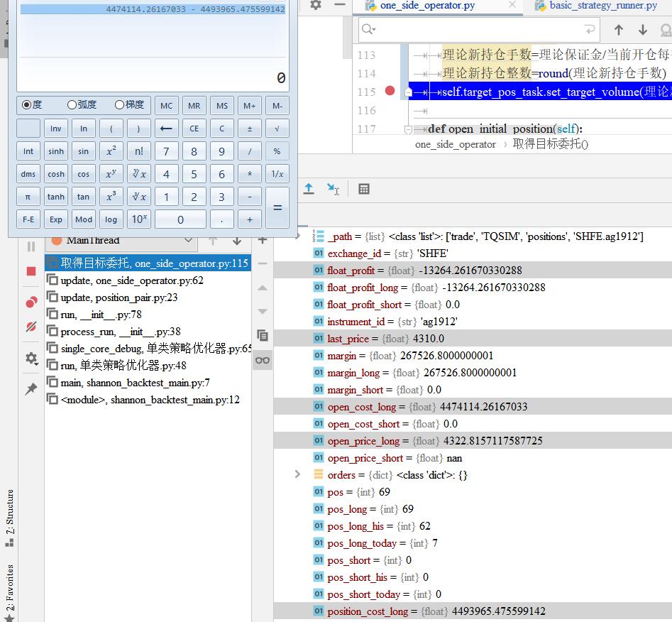Open the evaluate expression calculator icon
672x622 pixels.
coord(364,189)
